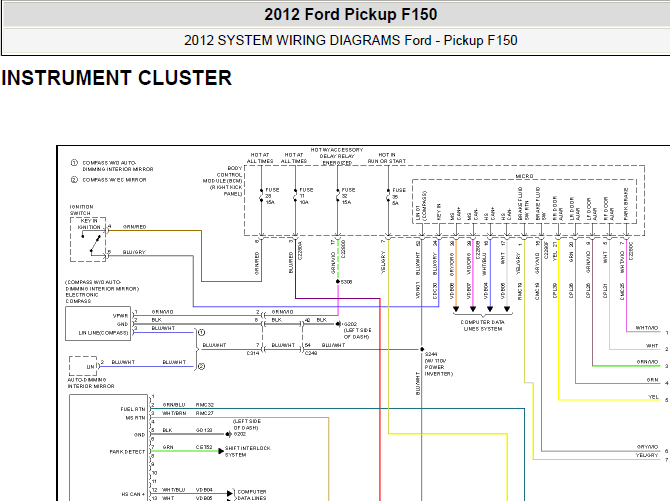Click the 'BRAKE FLUID SW RTN' pin label
Viewport: 670px width, 501px height.
(x=523, y=203)
